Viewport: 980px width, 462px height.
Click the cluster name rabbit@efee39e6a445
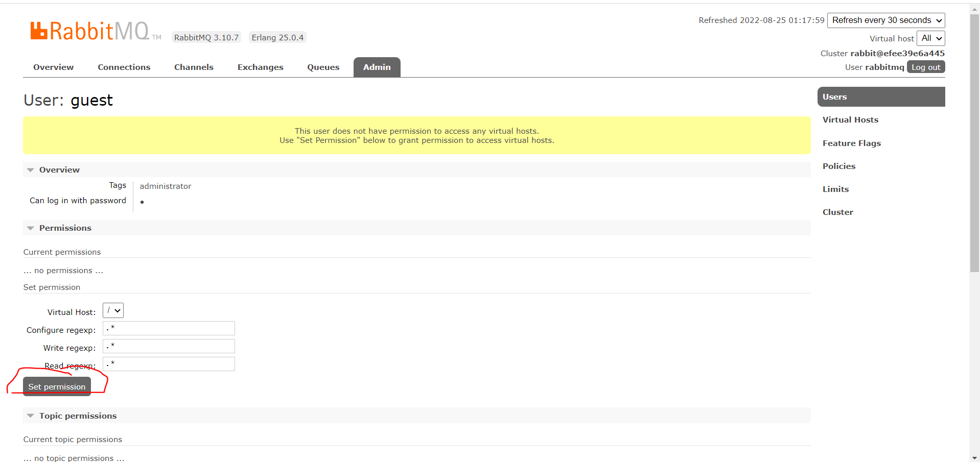pyautogui.click(x=897, y=54)
